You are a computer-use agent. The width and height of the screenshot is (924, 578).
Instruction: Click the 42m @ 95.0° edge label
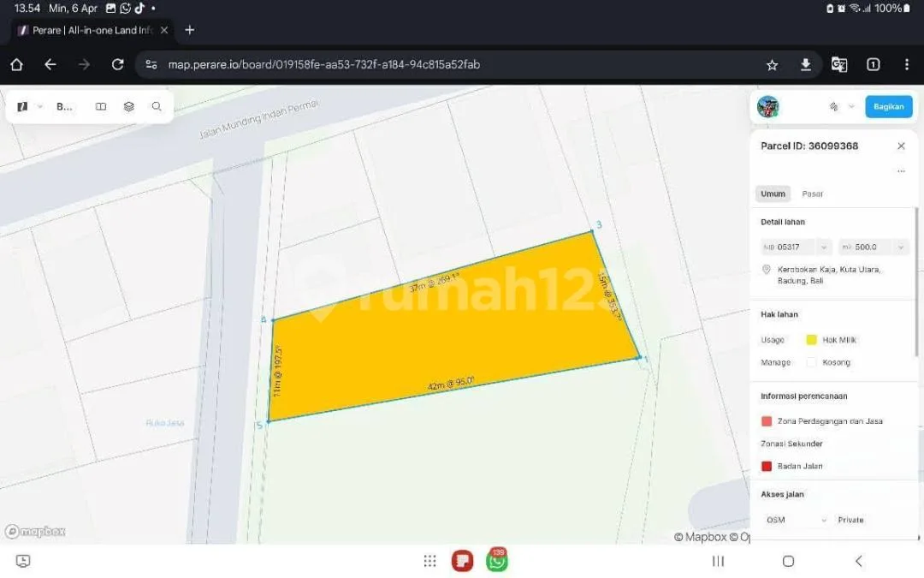tap(451, 384)
